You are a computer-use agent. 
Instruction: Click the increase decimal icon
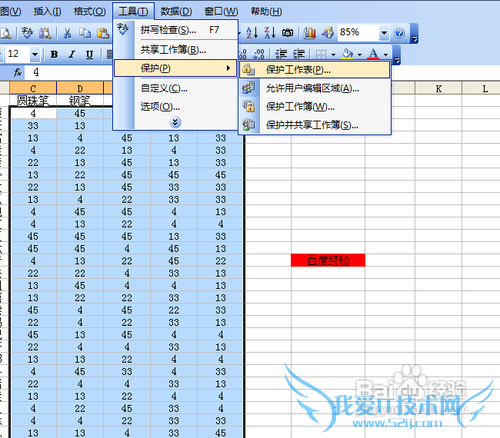[243, 54]
